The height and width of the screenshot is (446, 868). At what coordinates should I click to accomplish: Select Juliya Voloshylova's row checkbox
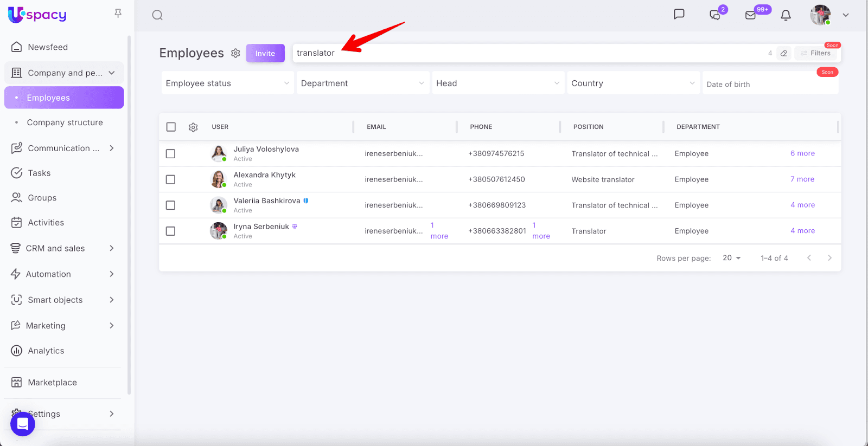(x=170, y=154)
